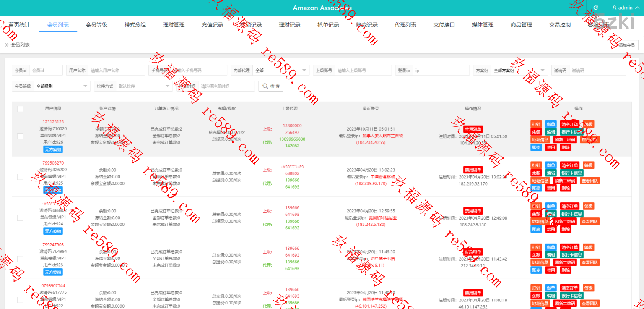Click the red 禁用刷单 badge for 799503270
Image resolution: width=644 pixels, height=309 pixels.
point(473,170)
